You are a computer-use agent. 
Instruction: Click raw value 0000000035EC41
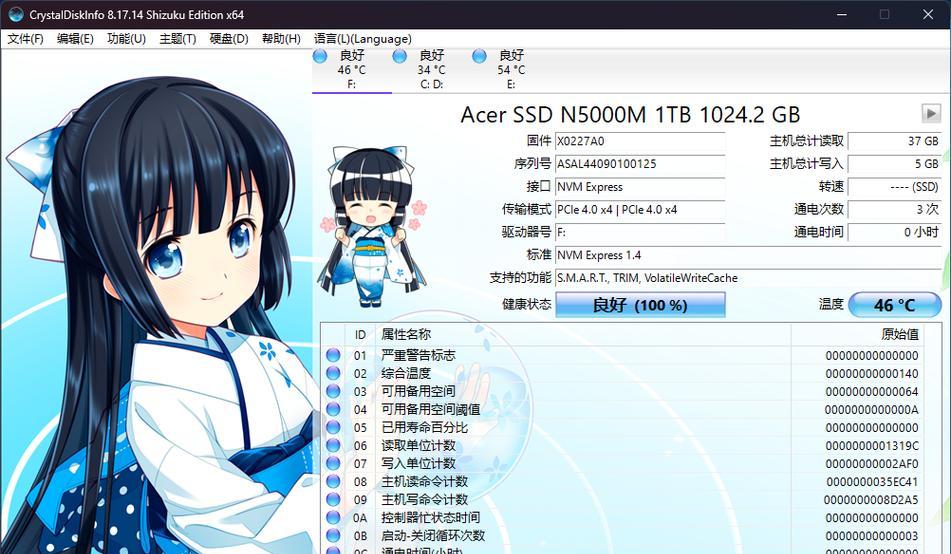pos(872,482)
